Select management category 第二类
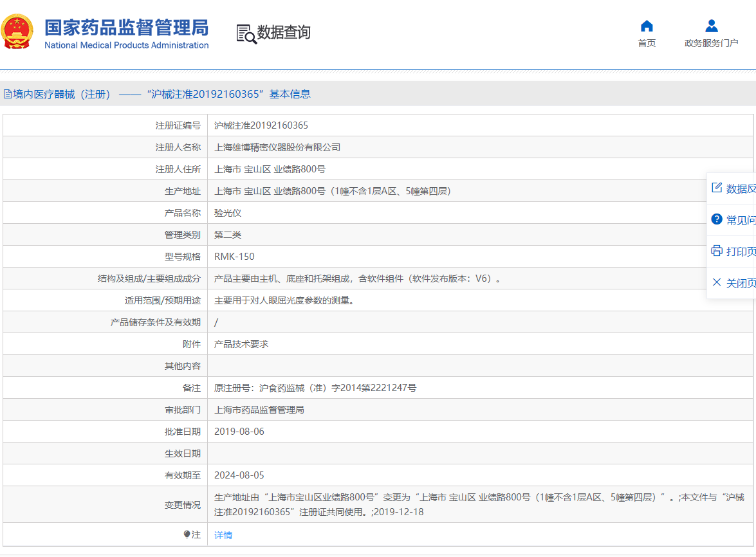The height and width of the screenshot is (557, 756). point(228,235)
